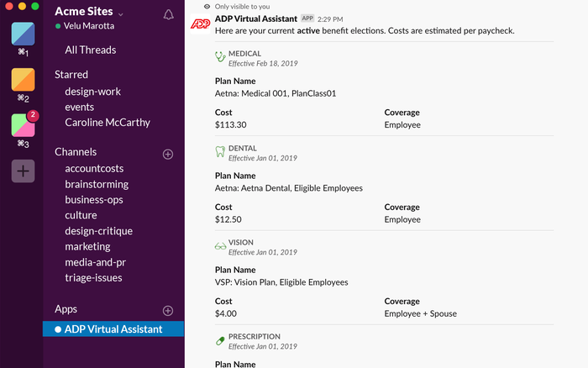
Task: Click the 2:29 PM message timestamp
Action: click(x=330, y=19)
